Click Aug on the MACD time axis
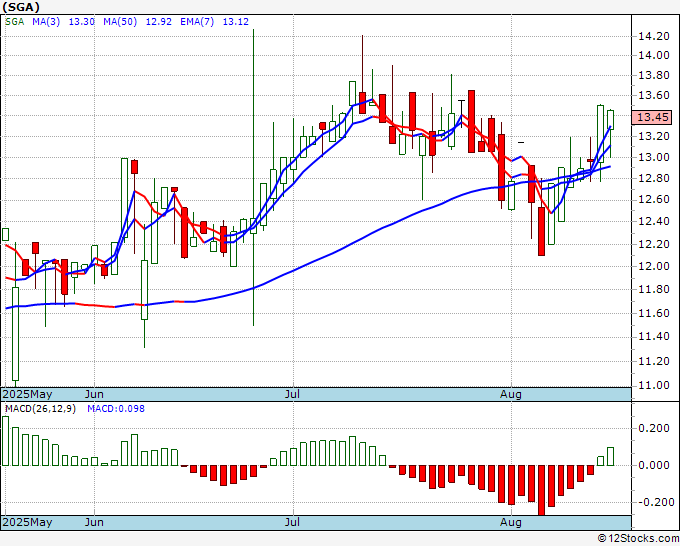 pos(511,522)
